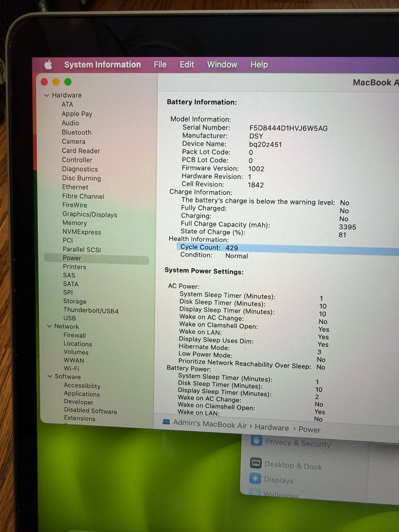Minimize the System Information window
The image size is (399, 532).
click(x=56, y=82)
